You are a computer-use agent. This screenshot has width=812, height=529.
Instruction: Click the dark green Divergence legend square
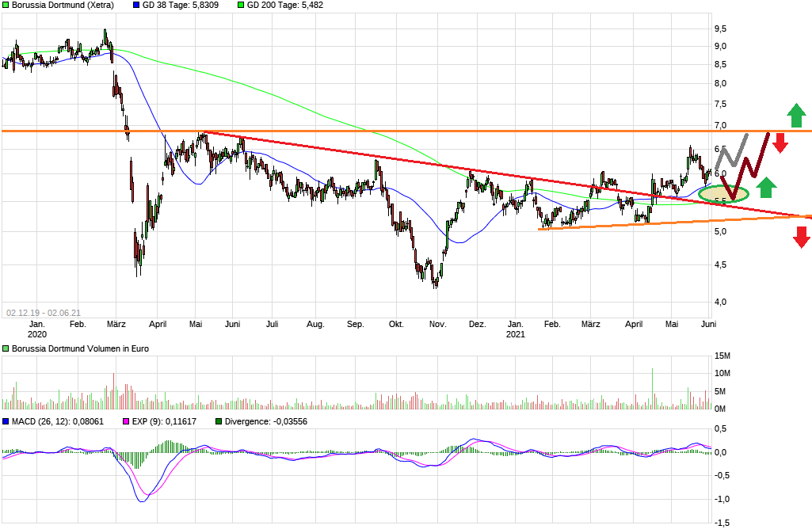point(219,422)
